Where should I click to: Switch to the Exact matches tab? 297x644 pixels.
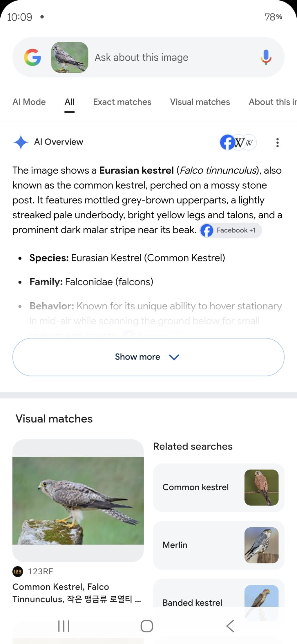(x=122, y=102)
